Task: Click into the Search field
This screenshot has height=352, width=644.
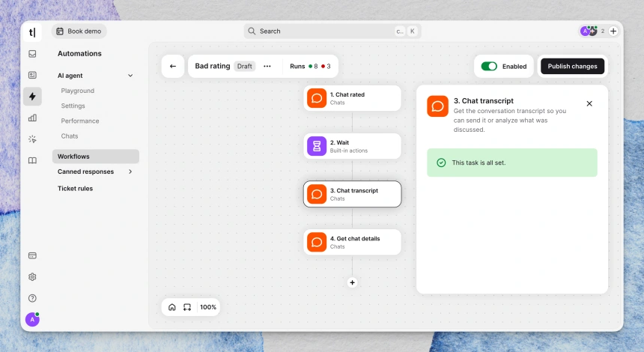Action: coord(332,31)
